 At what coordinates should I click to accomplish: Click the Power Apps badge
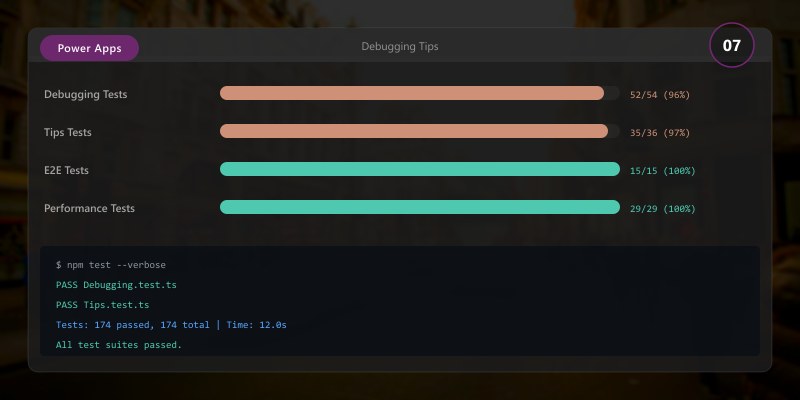89,48
